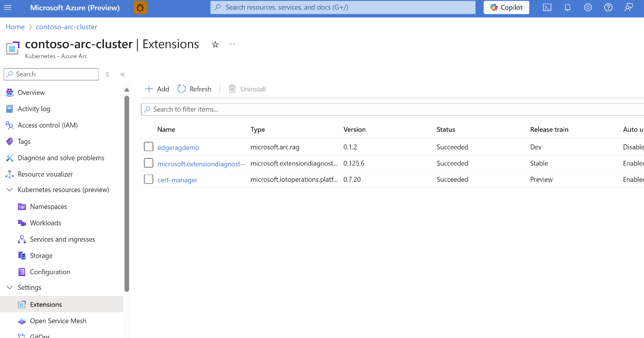Open the more options ellipsis near title
Image resolution: width=644 pixels, height=338 pixels.
[232, 44]
